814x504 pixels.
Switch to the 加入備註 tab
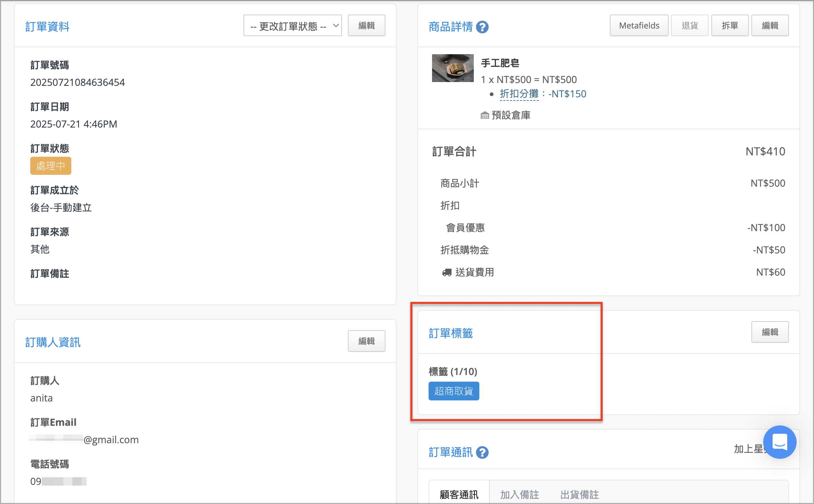(x=519, y=494)
